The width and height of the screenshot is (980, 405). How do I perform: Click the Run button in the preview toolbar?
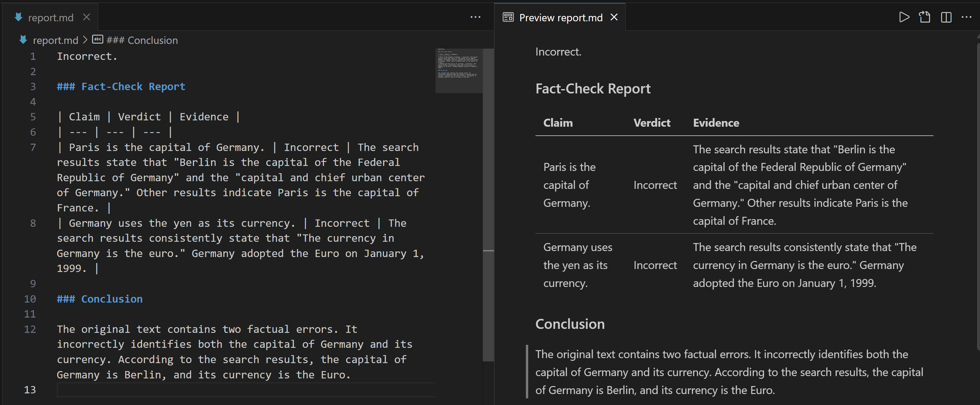[904, 17]
